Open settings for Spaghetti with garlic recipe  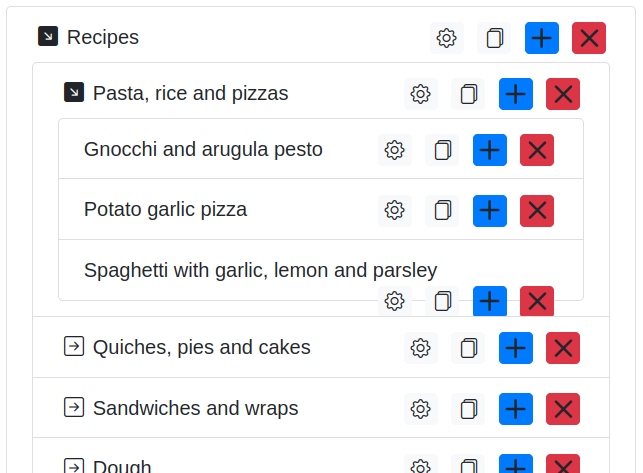coord(395,300)
